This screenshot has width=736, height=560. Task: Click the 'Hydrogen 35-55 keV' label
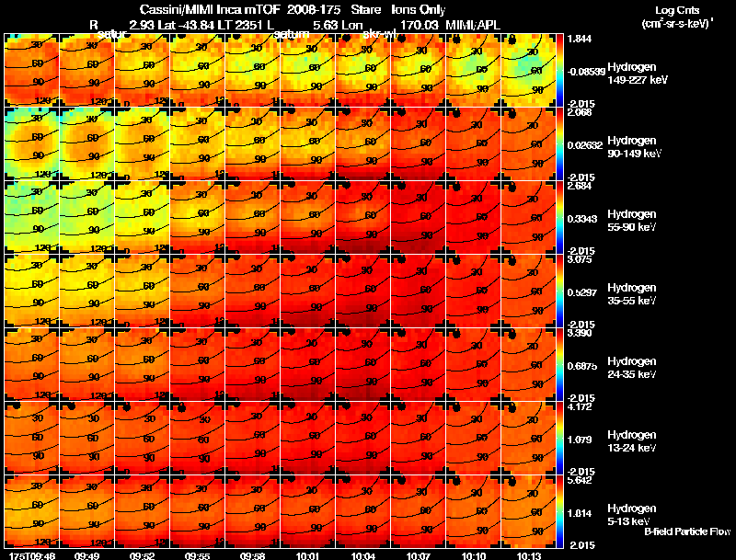tap(632, 294)
